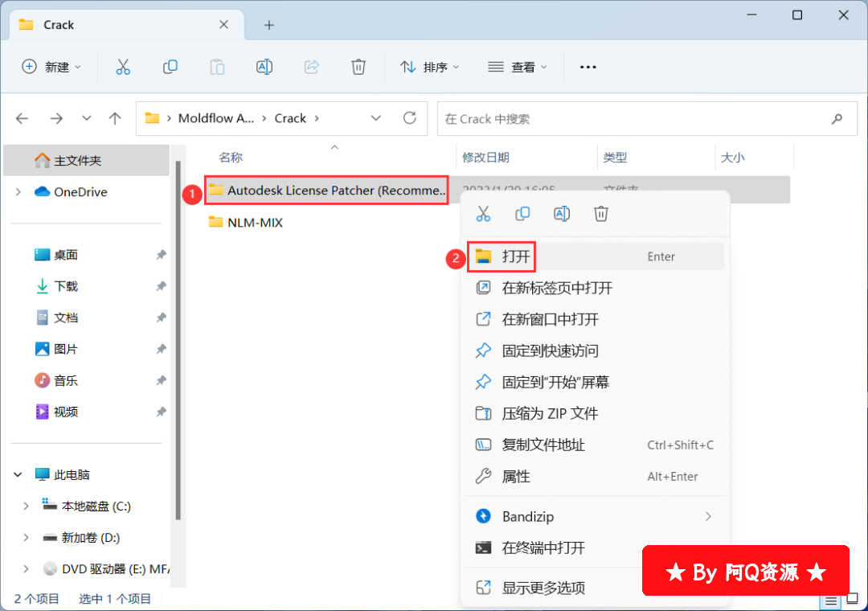Screen dimensions: 868x611
Task: Sort by the 修改日期 column header
Action: pos(485,158)
